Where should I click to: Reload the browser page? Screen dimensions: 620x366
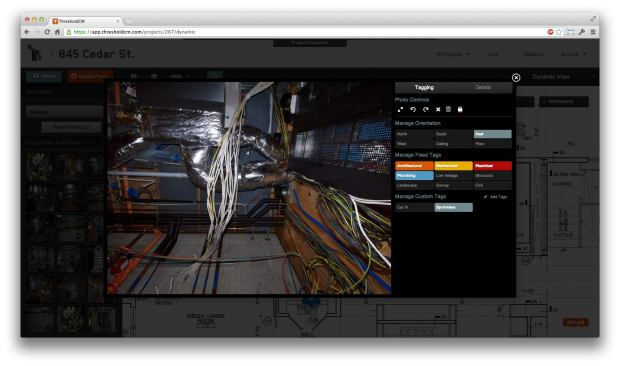(x=47, y=32)
